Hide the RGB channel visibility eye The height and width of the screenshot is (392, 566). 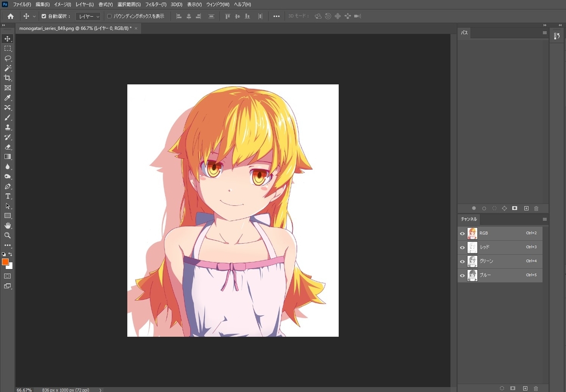pos(462,233)
